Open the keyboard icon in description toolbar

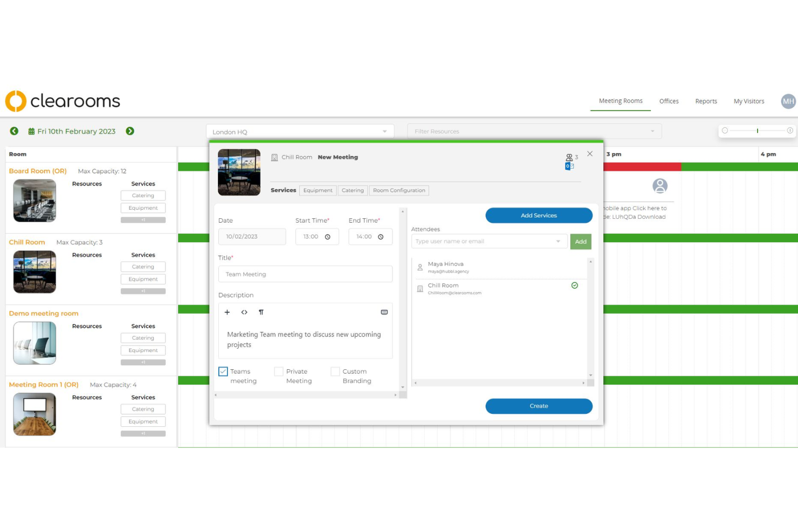384,312
